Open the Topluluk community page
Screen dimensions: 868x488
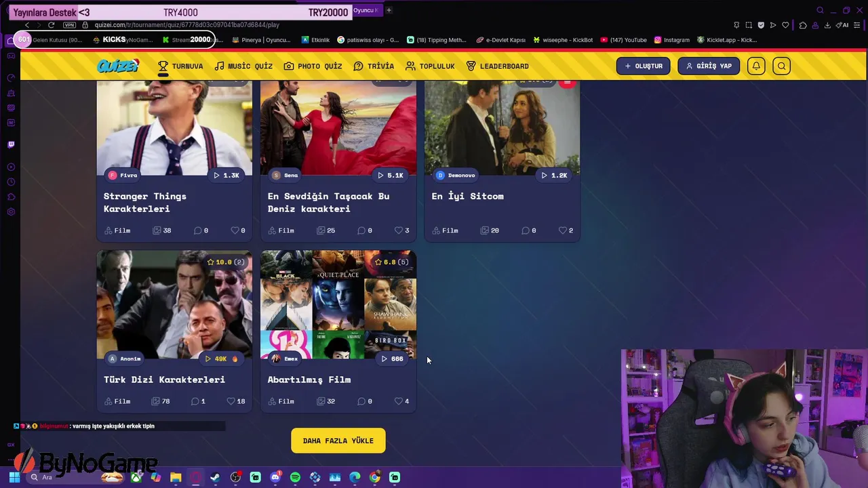(430, 66)
